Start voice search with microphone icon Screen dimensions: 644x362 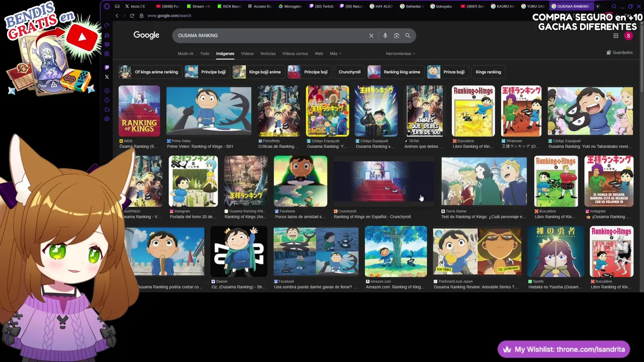[x=385, y=36]
